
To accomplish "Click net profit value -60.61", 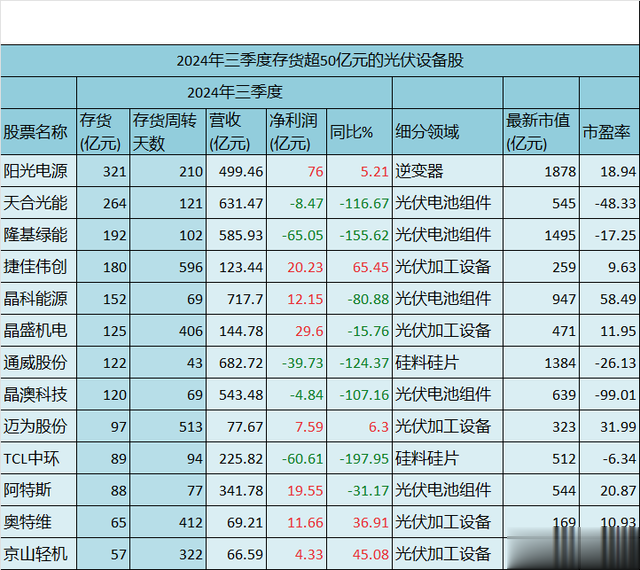I will (x=302, y=459).
